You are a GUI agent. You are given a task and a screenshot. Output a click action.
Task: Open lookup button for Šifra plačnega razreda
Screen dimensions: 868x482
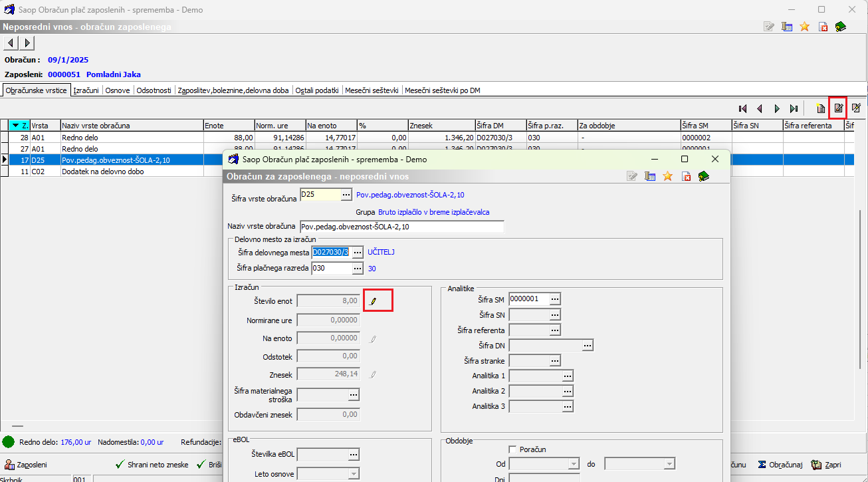coord(358,268)
